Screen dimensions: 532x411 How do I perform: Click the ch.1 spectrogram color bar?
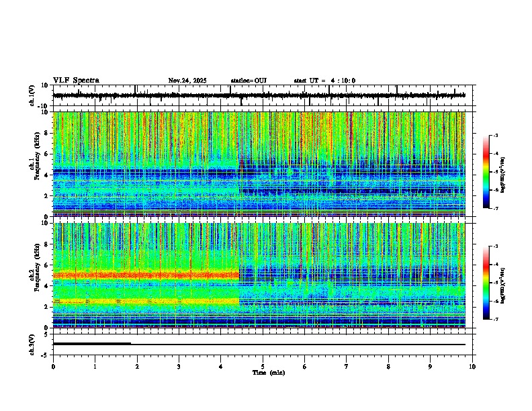tap(486, 172)
